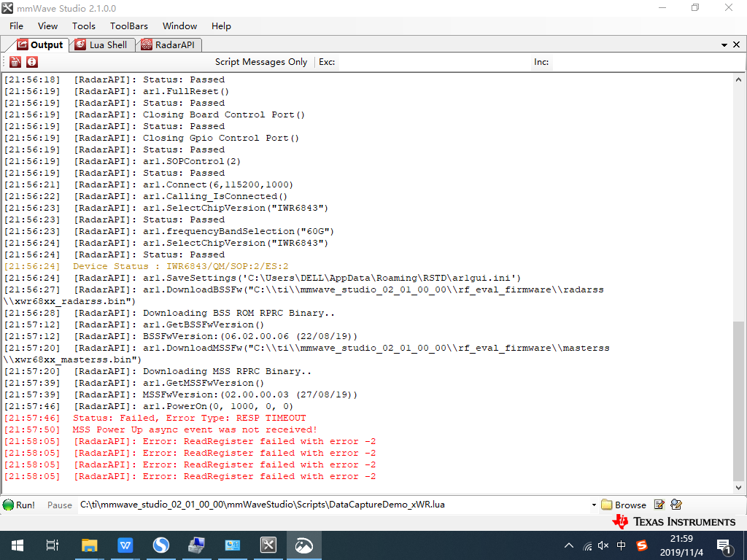747x560 pixels.
Task: Click into the Inc: filter field
Action: 648,62
